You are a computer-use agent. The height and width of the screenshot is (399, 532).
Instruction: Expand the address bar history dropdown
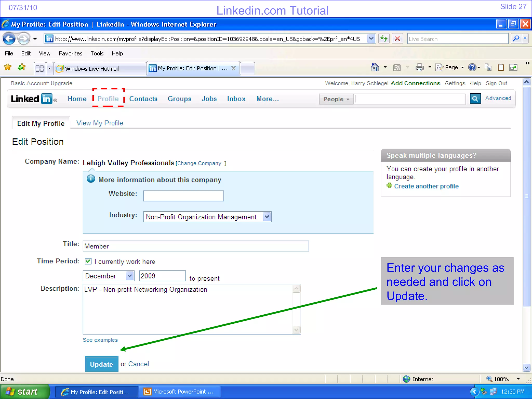(x=371, y=39)
